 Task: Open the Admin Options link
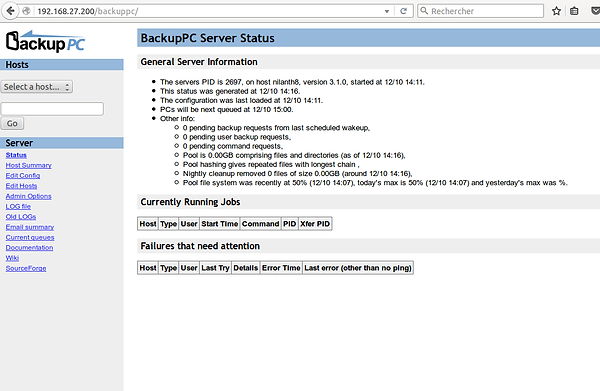(28, 196)
